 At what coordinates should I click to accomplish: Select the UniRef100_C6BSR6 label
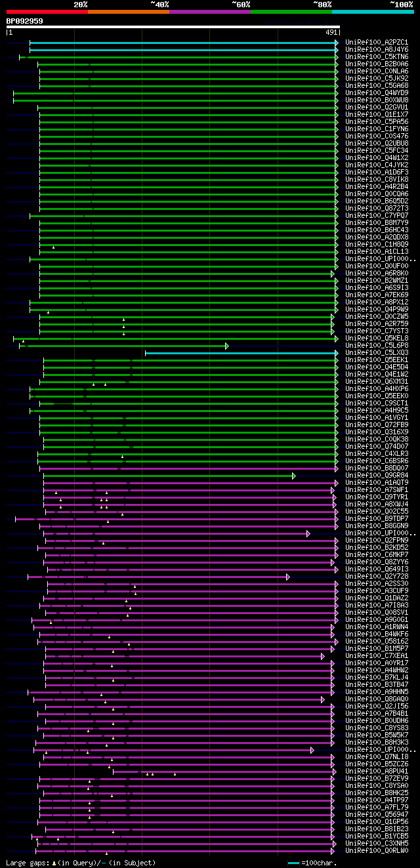[377, 461]
